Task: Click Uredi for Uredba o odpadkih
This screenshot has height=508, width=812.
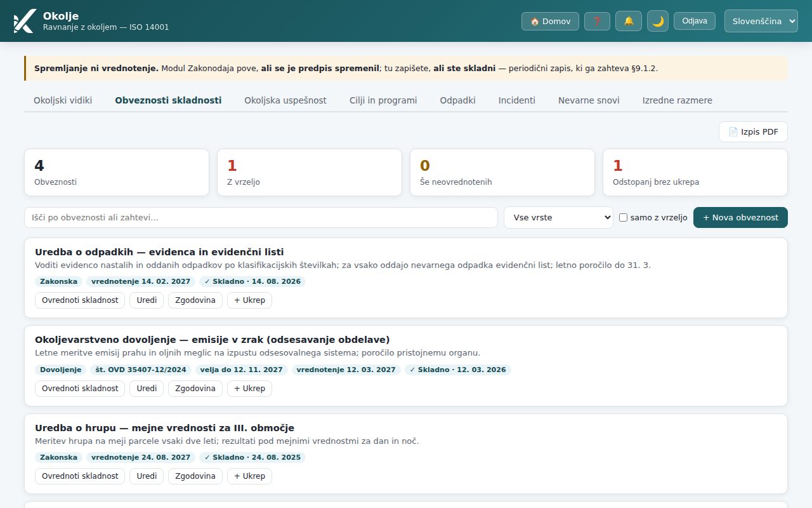Action: point(147,300)
